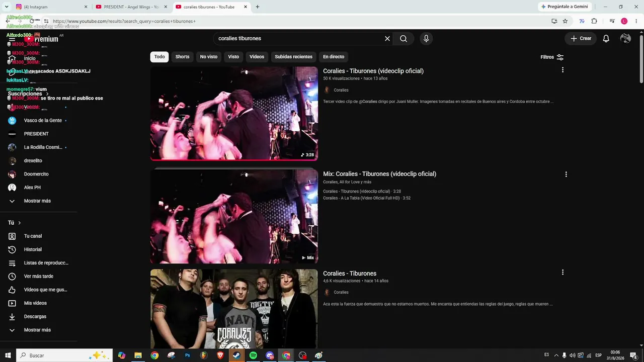The image size is (644, 362).
Task: Show hidden system tray icons
Action: [556, 355]
